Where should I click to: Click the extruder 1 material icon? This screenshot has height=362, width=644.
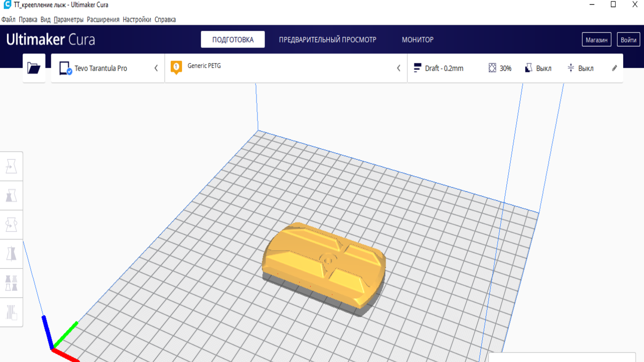tap(176, 68)
